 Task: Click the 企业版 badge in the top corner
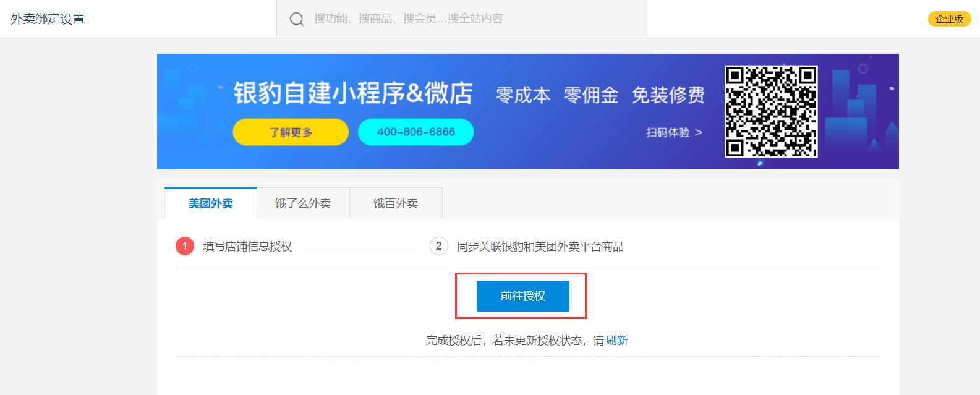(x=949, y=19)
